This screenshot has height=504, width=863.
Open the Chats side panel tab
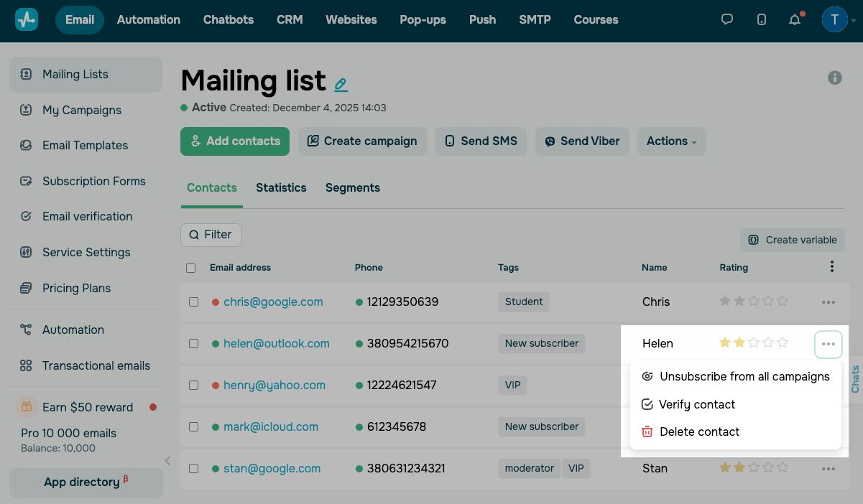855,379
